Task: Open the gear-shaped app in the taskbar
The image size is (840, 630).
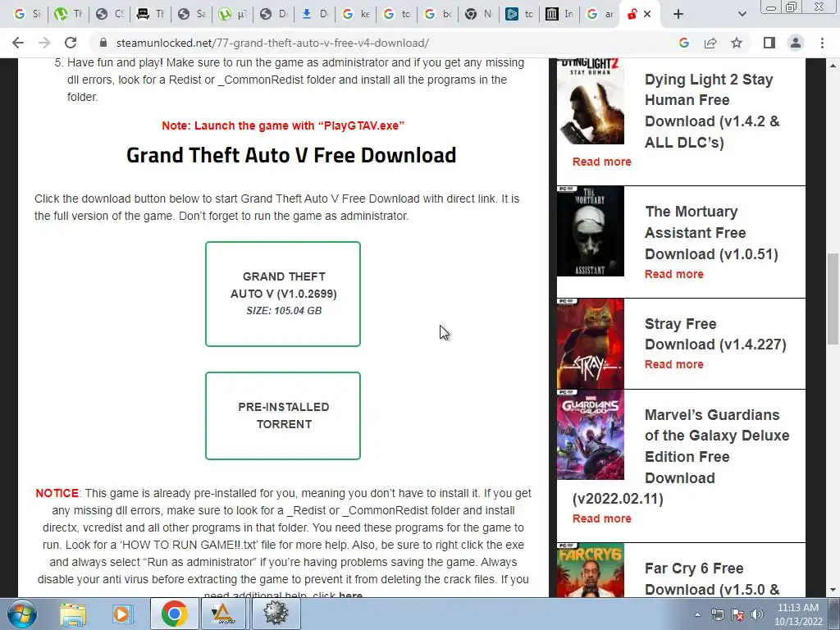Action: pos(276,614)
